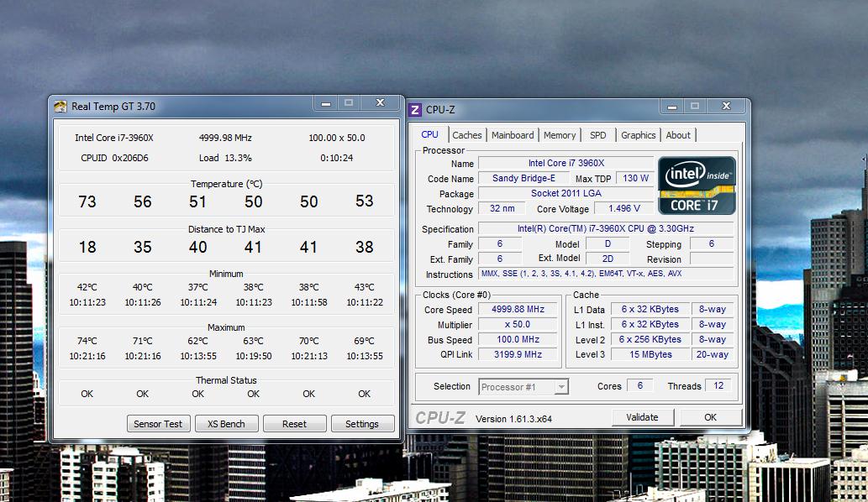
Task: Switch to the Caches tab
Action: [x=466, y=135]
